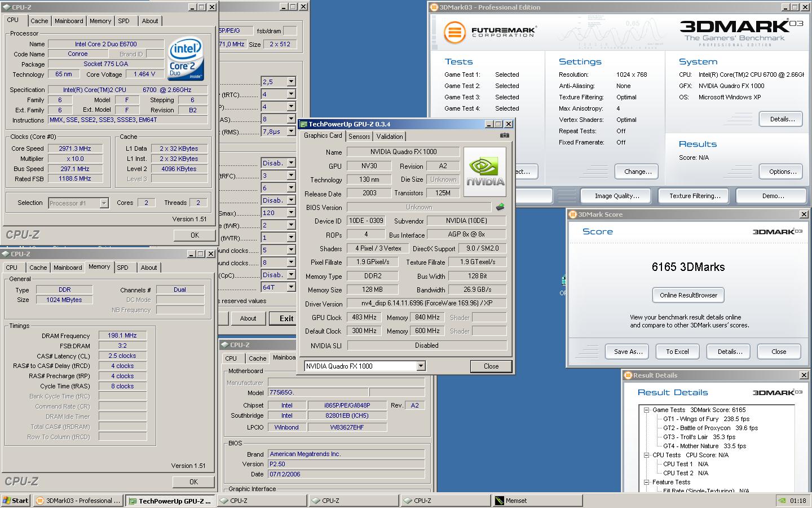Click the About button in Memset

click(x=248, y=318)
